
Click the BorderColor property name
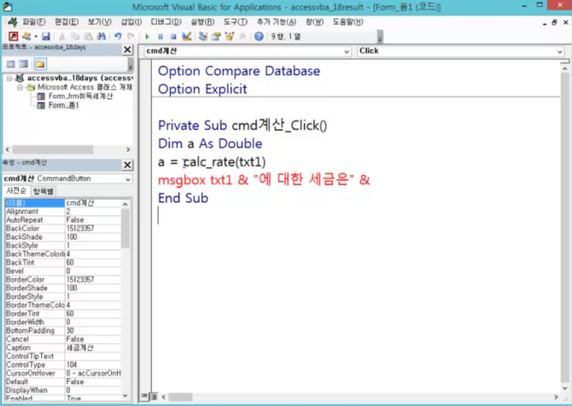(x=35, y=279)
